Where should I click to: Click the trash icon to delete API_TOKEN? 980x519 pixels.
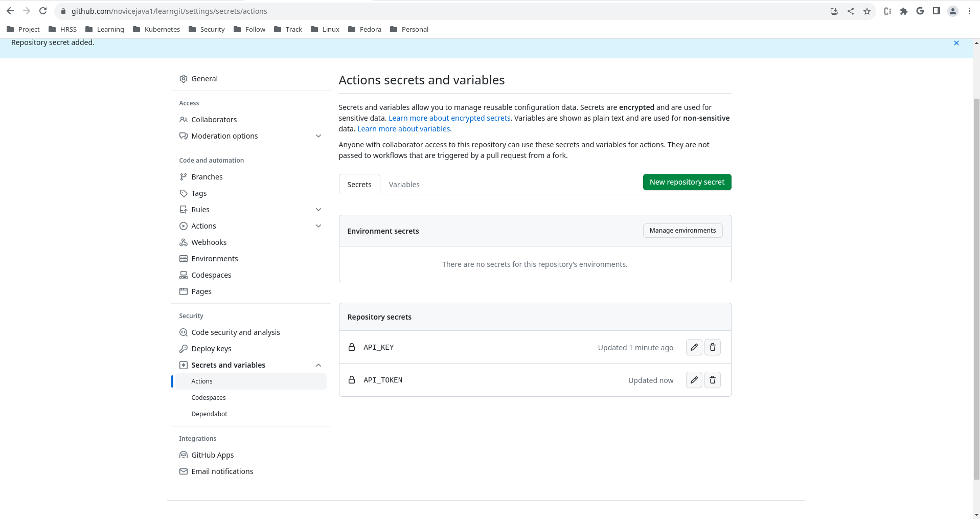coord(712,380)
